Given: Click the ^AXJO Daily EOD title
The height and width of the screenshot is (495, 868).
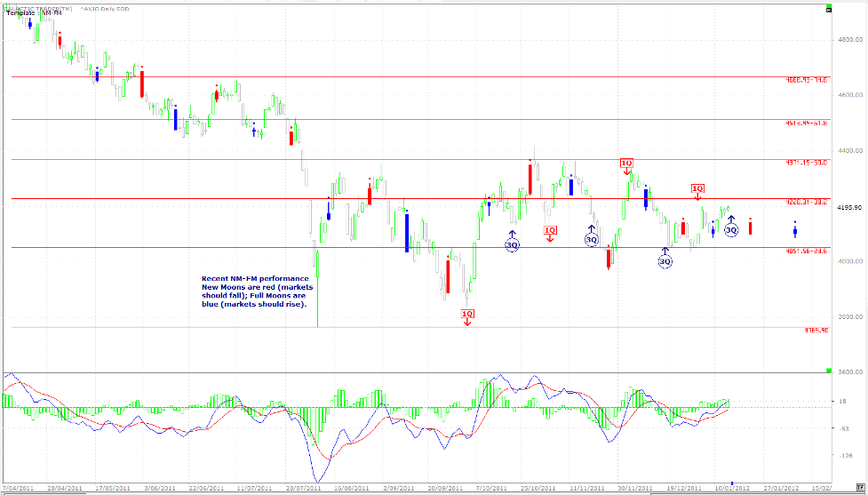Looking at the screenshot, I should pyautogui.click(x=105, y=10).
